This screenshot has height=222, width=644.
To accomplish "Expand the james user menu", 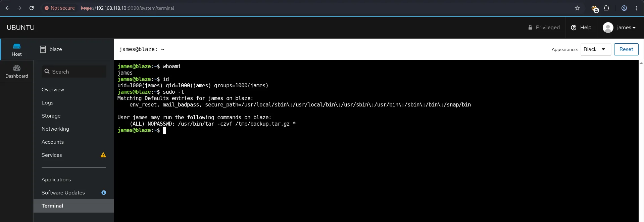I will [x=619, y=28].
